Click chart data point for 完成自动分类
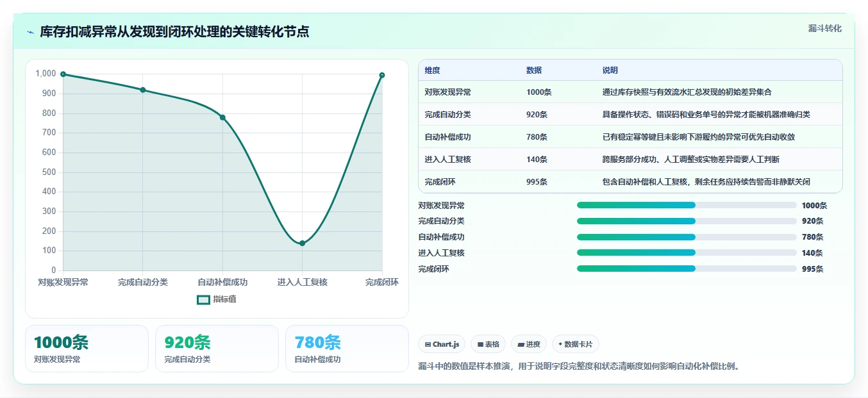Viewport: 868px width, 398px height. [x=143, y=90]
